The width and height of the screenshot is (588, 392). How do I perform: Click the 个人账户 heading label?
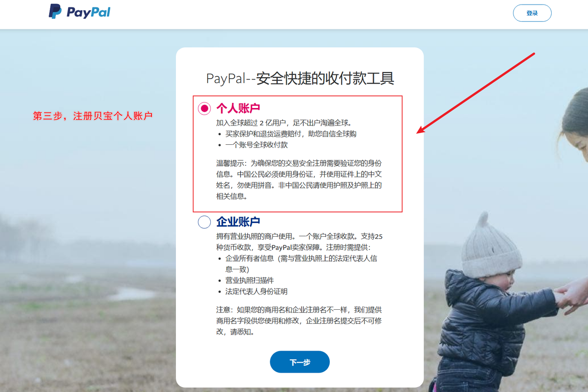(x=238, y=108)
